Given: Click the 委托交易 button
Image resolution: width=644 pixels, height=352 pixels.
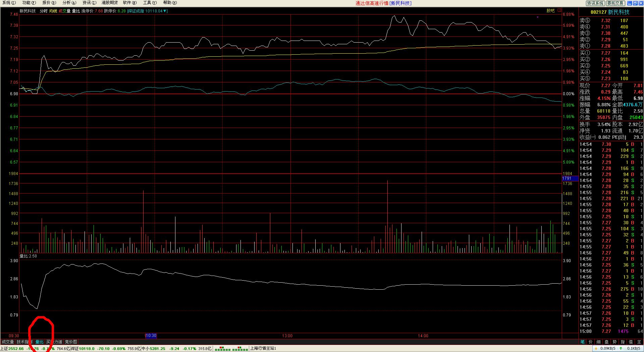Looking at the screenshot, I should [x=615, y=3].
